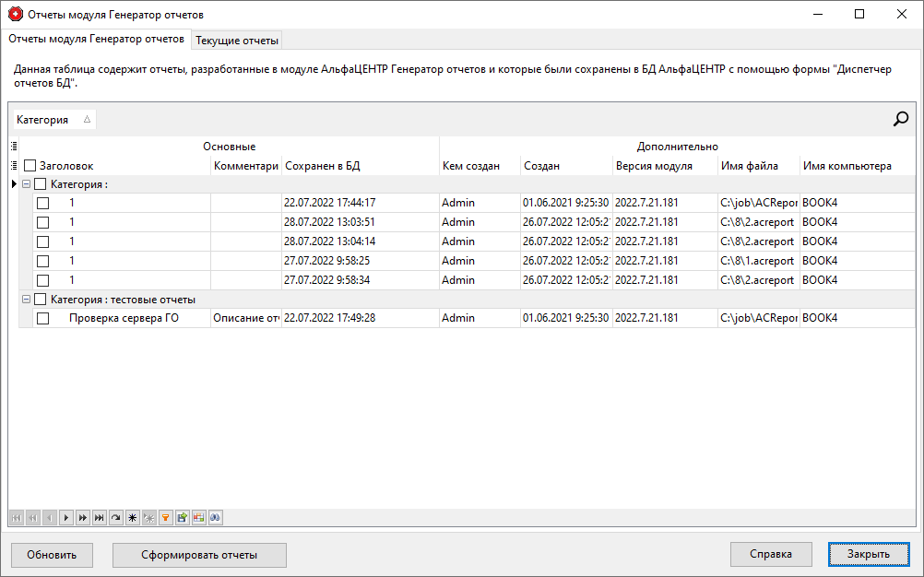
Task: Click the Сформировать отчеты button
Action: tap(199, 555)
